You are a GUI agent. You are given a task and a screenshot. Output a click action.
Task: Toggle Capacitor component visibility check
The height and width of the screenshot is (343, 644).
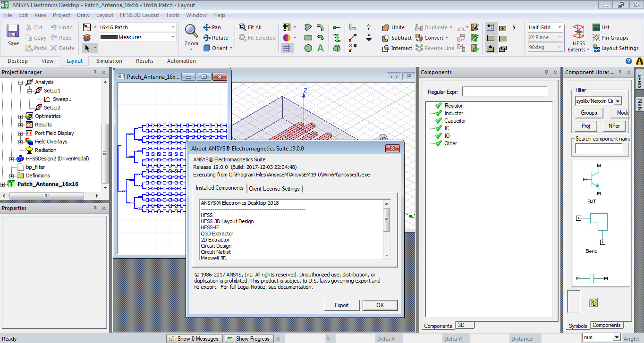[438, 121]
